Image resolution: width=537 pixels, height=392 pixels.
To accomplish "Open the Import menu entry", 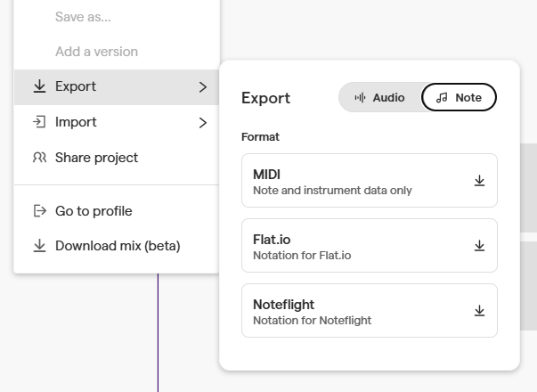I will pyautogui.click(x=77, y=122).
